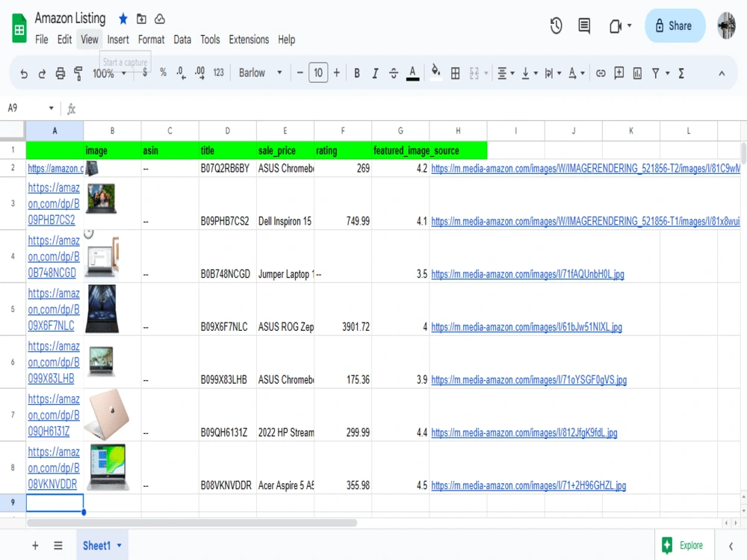The image size is (747, 560).
Task: Open the Data menu
Action: pyautogui.click(x=182, y=40)
